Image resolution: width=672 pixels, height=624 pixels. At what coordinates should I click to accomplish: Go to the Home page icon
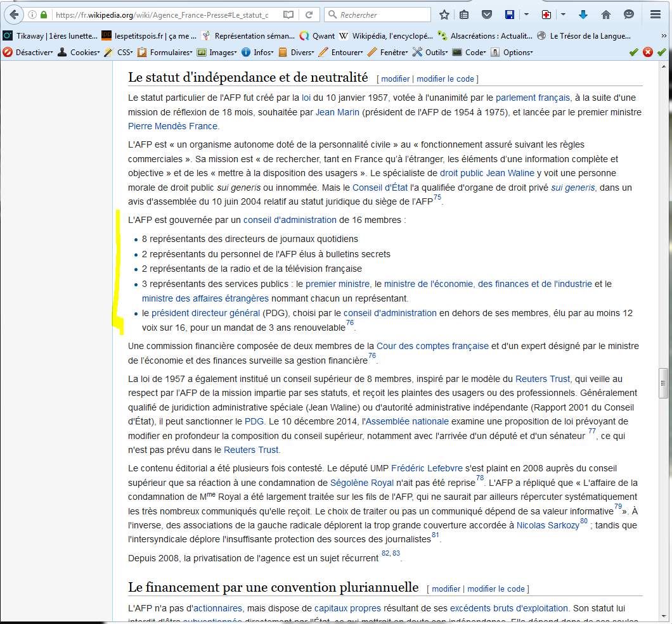(x=606, y=15)
